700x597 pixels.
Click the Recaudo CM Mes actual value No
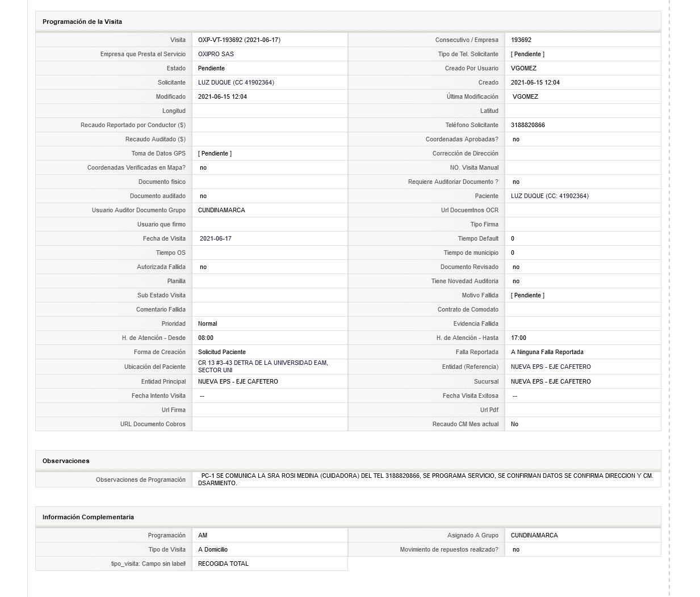(x=514, y=424)
